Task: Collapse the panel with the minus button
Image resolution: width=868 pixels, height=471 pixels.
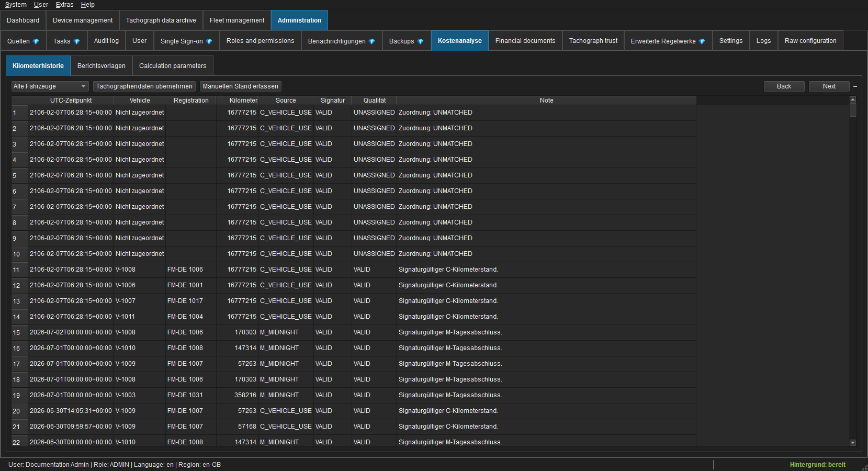Action: point(855,86)
